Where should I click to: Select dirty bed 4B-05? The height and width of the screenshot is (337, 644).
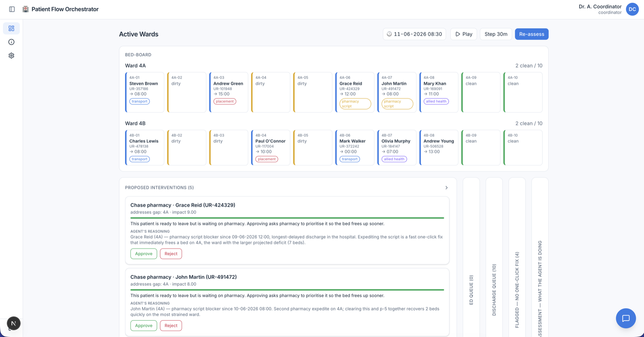313,148
